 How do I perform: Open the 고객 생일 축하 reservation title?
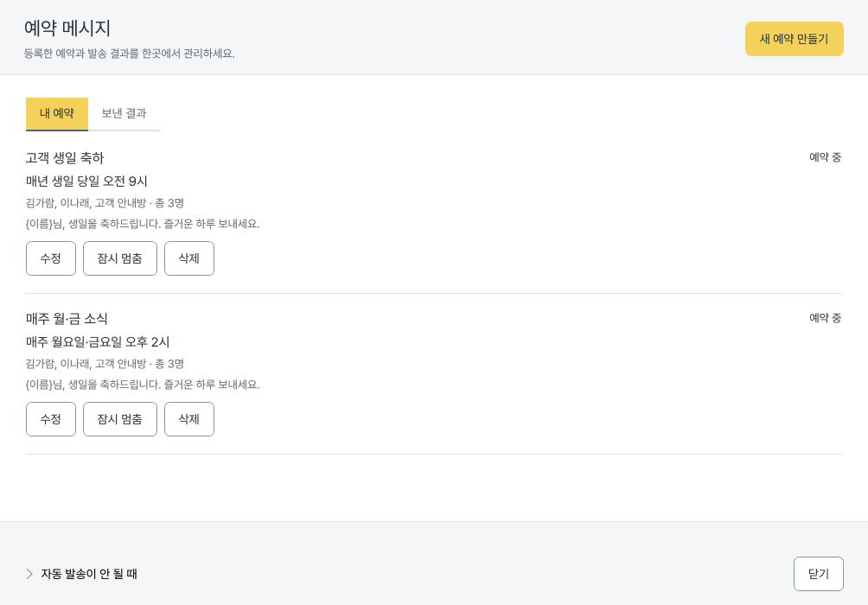[x=65, y=158]
